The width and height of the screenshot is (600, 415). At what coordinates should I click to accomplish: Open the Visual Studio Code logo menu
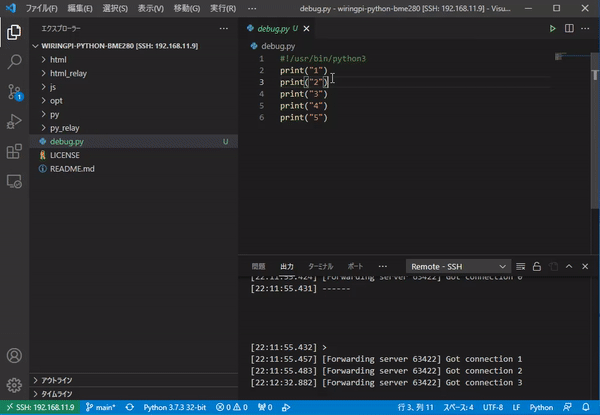(x=11, y=8)
